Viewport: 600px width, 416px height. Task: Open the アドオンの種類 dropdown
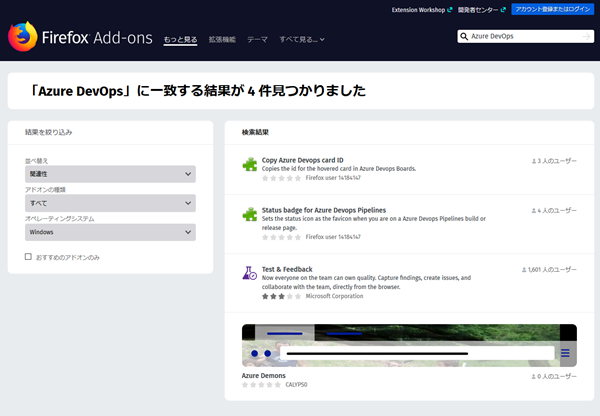110,203
